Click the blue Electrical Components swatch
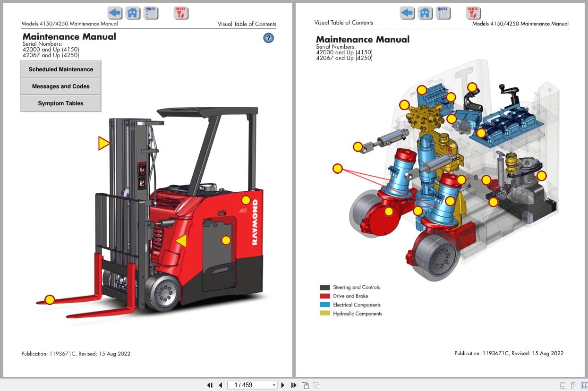The width and height of the screenshot is (588, 391). click(x=324, y=305)
